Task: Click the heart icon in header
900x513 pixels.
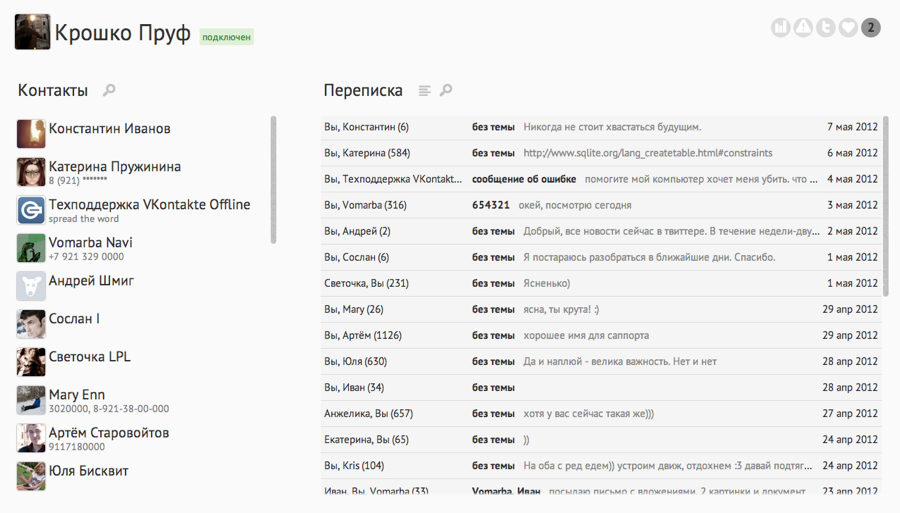Action: pos(848,27)
